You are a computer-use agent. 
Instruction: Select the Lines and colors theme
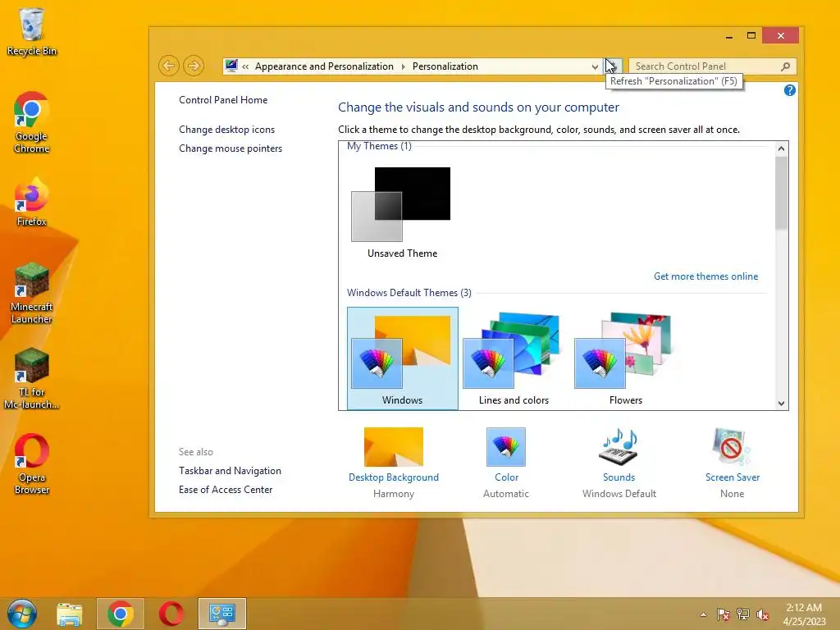click(x=514, y=358)
